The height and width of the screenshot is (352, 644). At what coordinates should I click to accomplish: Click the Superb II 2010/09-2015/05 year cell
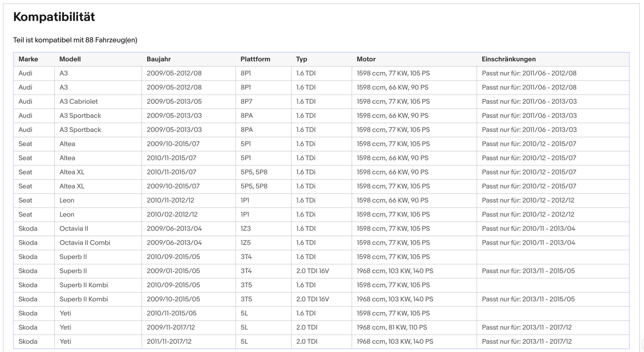tap(188, 257)
